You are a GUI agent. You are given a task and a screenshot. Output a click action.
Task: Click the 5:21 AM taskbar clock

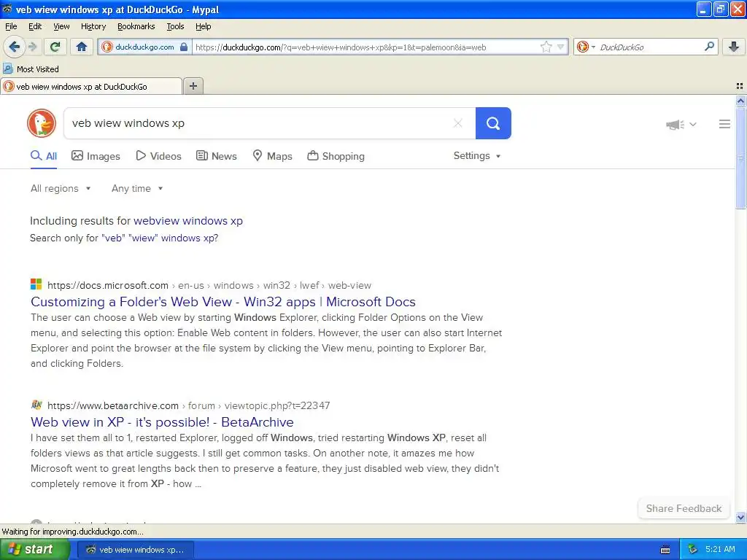tap(720, 549)
